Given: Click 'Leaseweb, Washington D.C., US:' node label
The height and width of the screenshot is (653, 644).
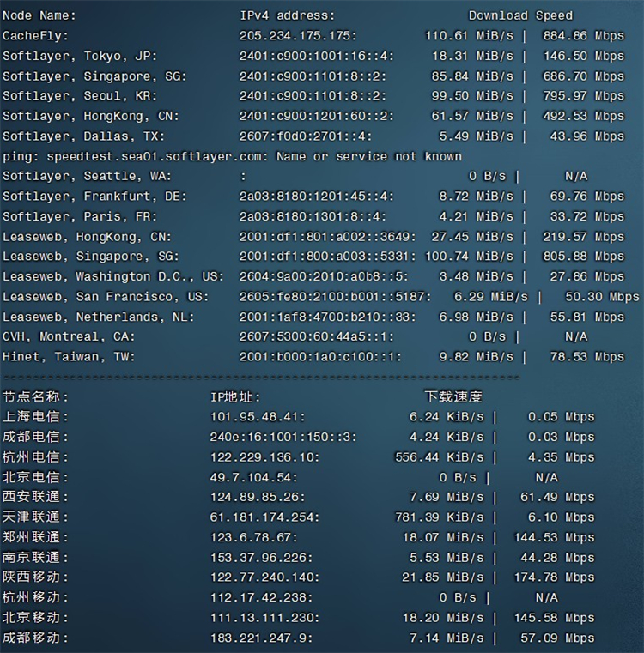Looking at the screenshot, I should click(113, 277).
